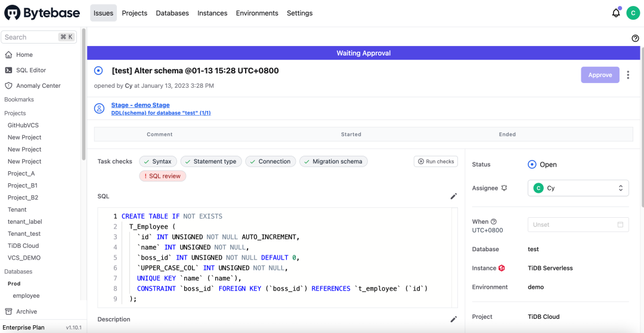Viewport: 644px width, 333px height.
Task: Open the Projects tab
Action: point(135,13)
